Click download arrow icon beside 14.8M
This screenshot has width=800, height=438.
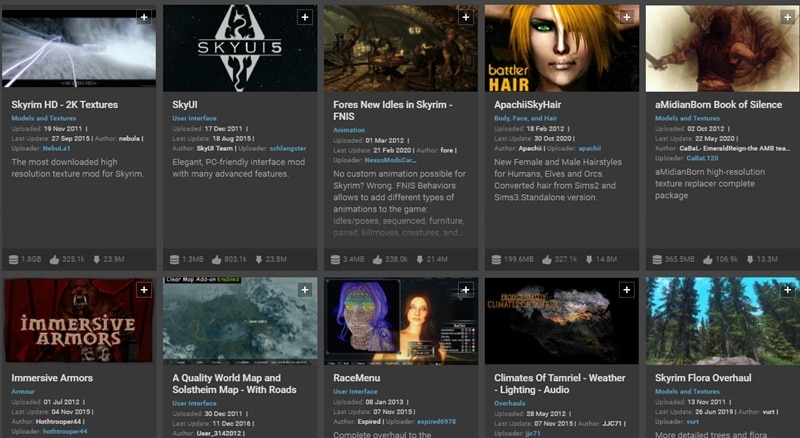tap(589, 260)
